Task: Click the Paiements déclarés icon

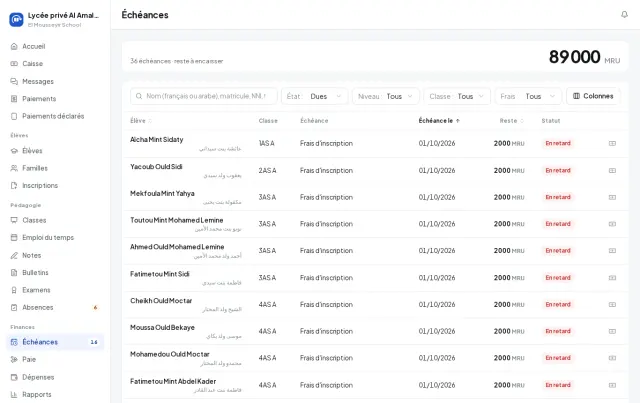Action: click(14, 116)
